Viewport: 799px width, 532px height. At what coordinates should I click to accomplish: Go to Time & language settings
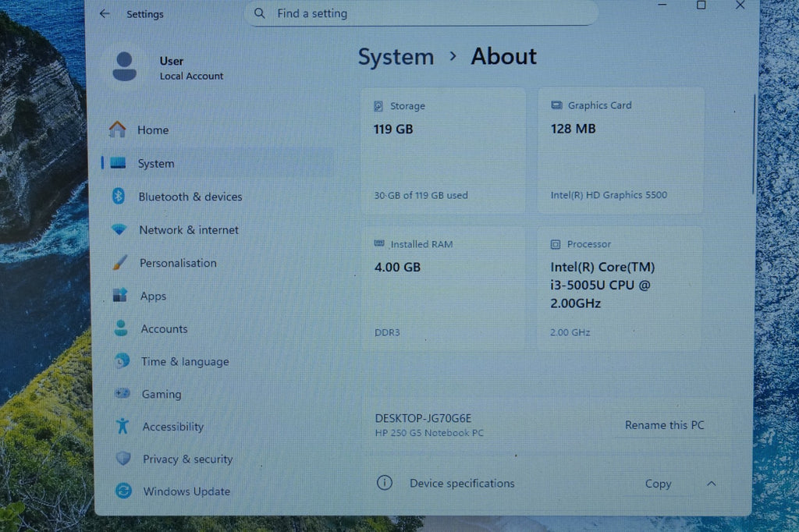coord(184,362)
